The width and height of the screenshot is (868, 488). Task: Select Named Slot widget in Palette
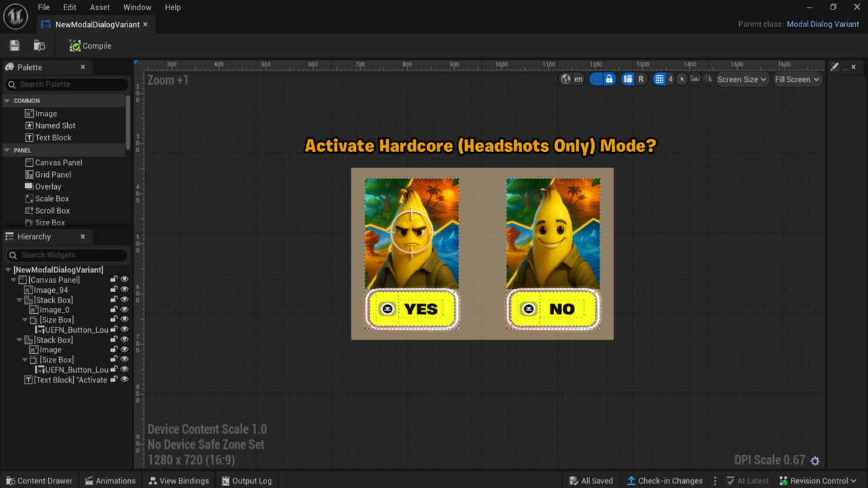coord(50,125)
